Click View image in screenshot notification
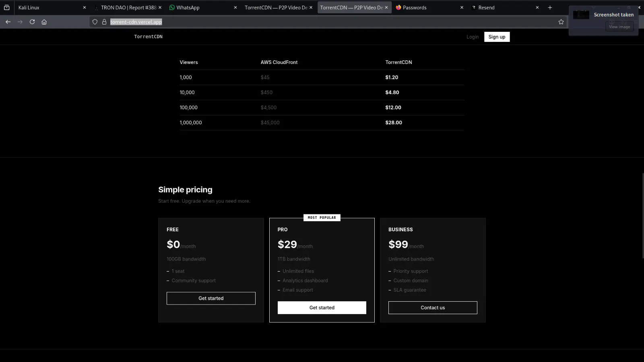The image size is (644, 362). pyautogui.click(x=619, y=27)
